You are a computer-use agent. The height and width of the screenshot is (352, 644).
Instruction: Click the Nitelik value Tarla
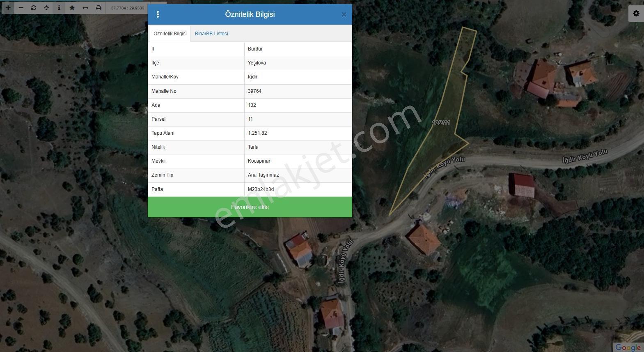coord(253,147)
